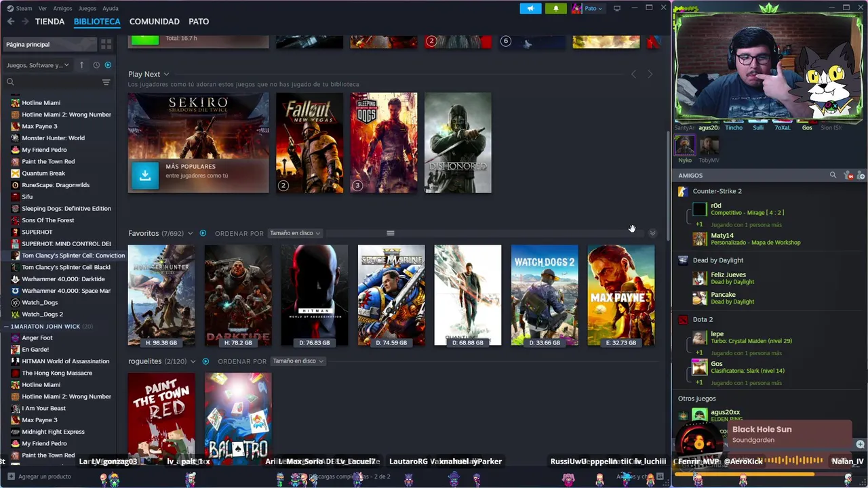Screen dimensions: 868x488
Task: Click the add friend icon
Action: click(x=861, y=175)
